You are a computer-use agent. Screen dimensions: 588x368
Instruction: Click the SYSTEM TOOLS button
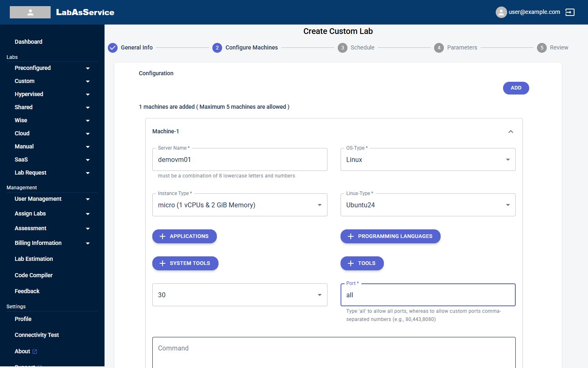click(x=185, y=263)
